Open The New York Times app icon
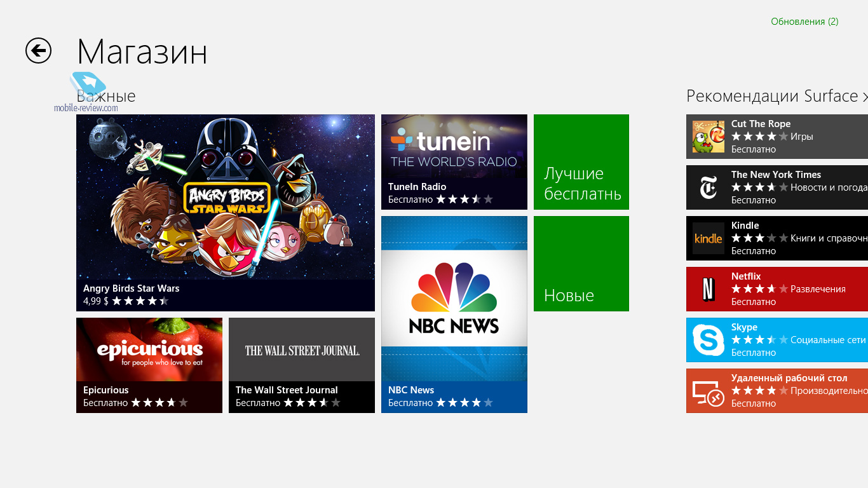The width and height of the screenshot is (868, 488). point(709,187)
